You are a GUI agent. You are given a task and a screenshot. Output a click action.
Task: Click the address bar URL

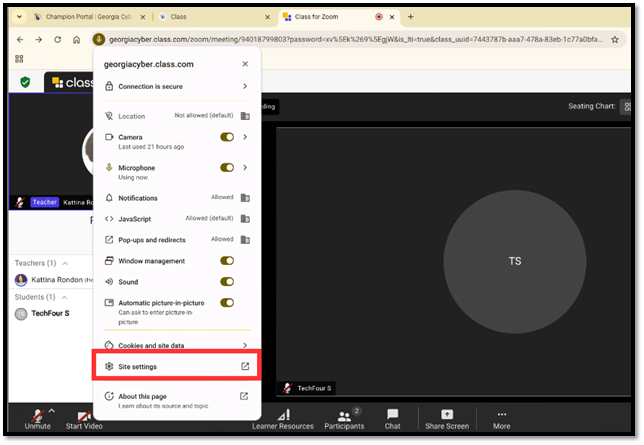(x=355, y=39)
